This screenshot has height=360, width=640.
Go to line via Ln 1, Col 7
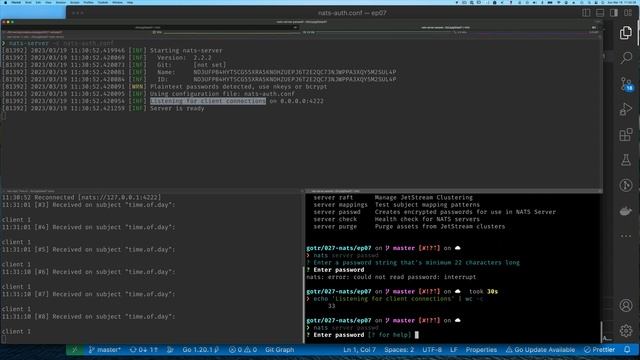click(360, 350)
